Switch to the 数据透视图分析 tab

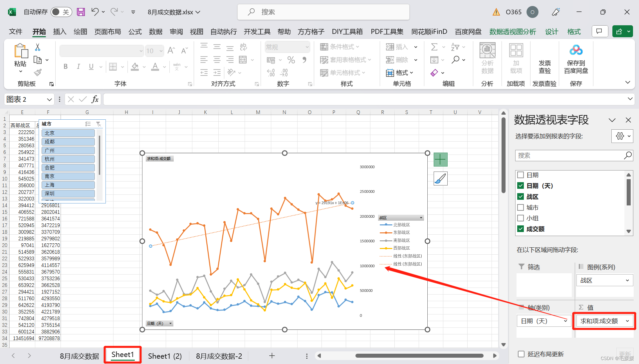click(513, 32)
